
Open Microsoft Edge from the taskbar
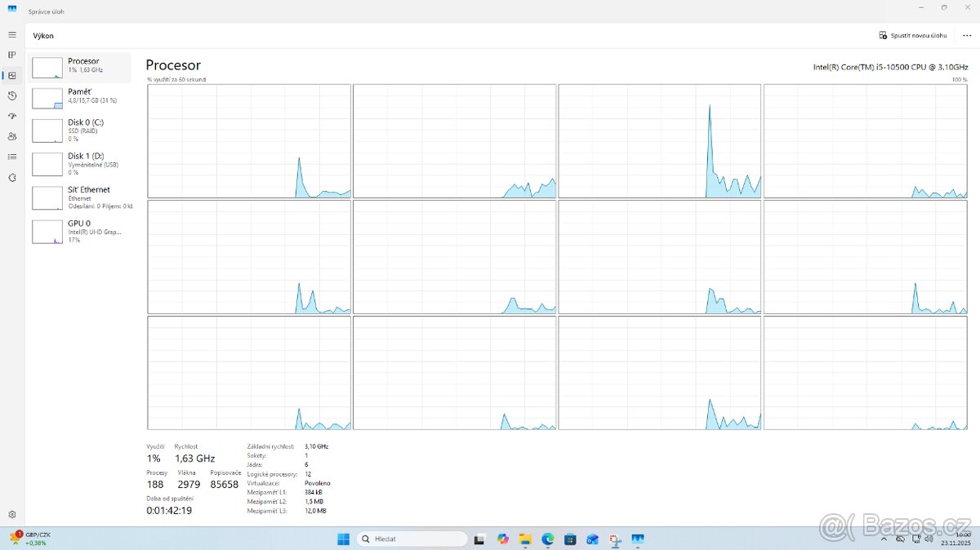(547, 539)
